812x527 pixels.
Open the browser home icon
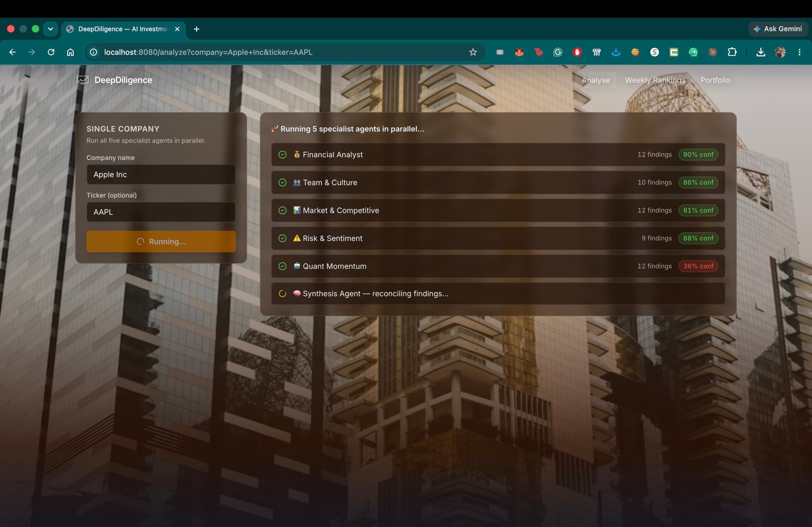tap(70, 52)
